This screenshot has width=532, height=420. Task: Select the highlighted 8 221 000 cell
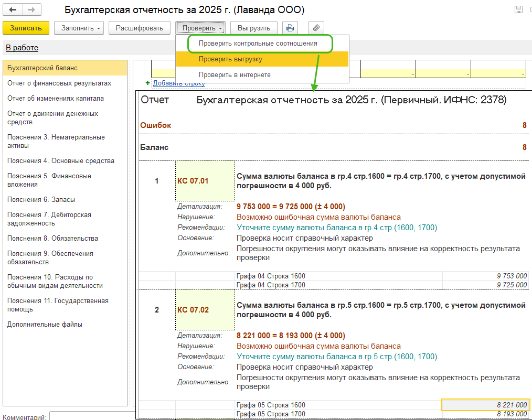(485, 405)
